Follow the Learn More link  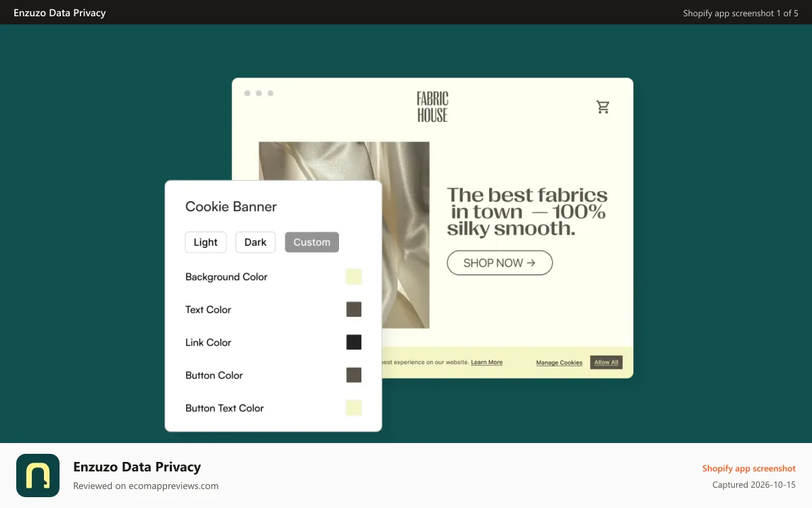tap(487, 362)
